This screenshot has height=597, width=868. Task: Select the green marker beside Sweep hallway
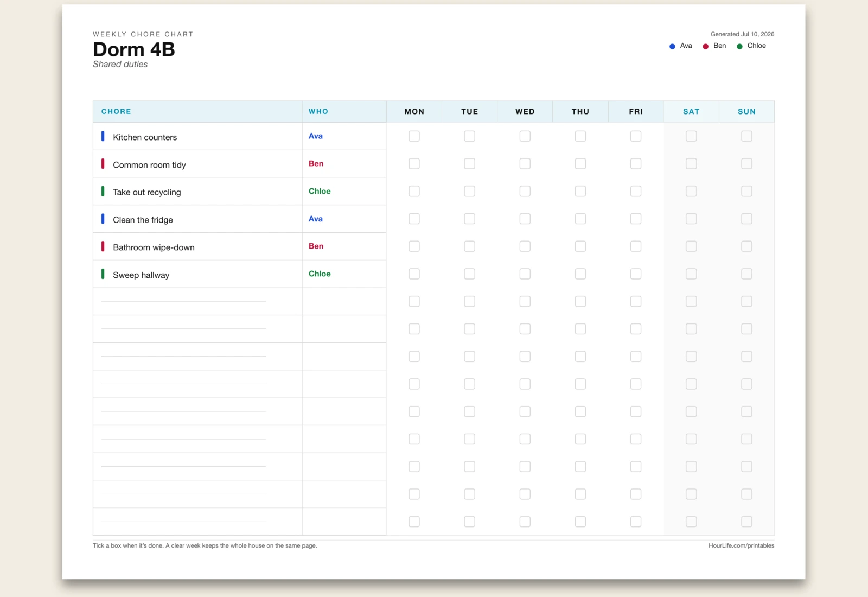103,274
